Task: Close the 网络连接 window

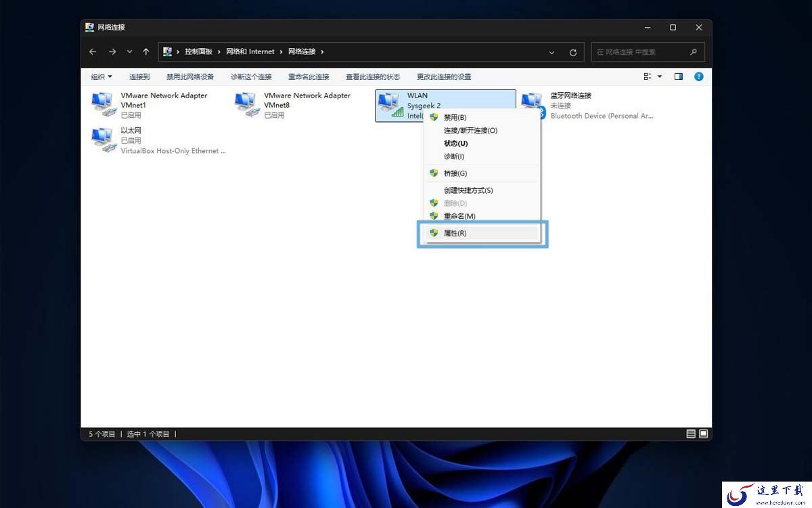Action: point(699,27)
